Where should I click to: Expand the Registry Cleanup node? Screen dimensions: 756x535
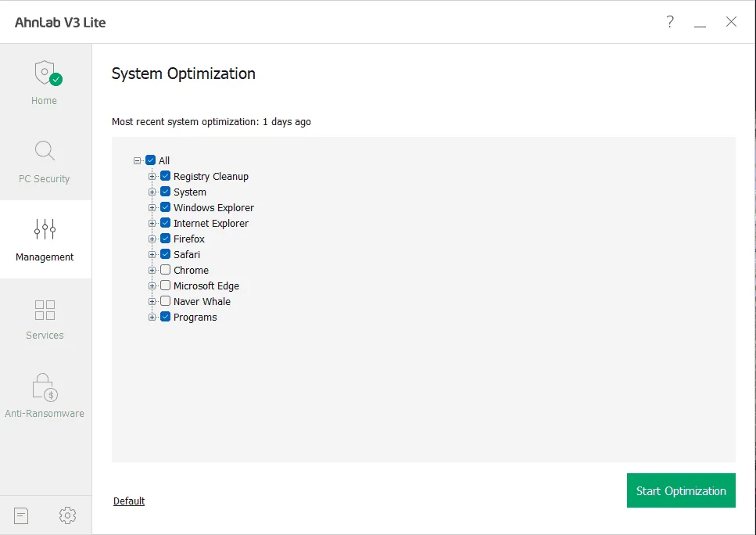152,177
